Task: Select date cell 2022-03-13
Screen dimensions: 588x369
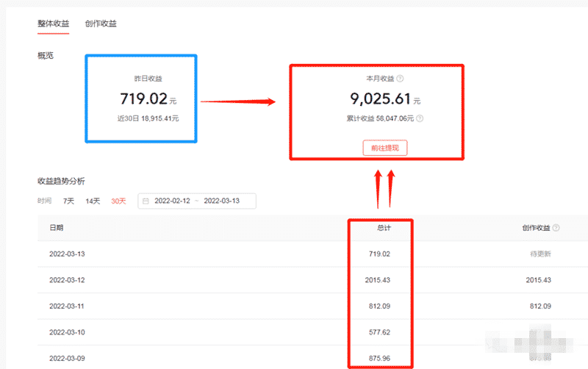Action: pyautogui.click(x=67, y=254)
